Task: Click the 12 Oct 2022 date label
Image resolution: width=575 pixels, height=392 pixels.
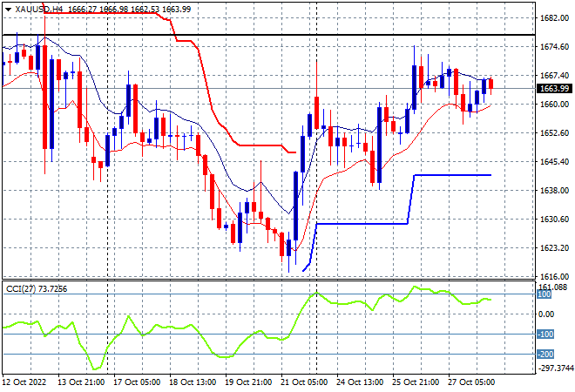Action: coord(25,382)
